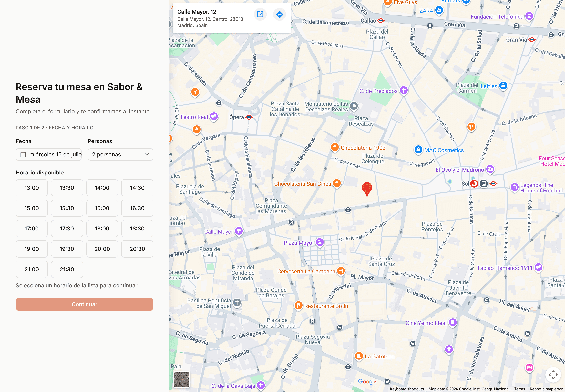Viewport: 565px width, 392px height.
Task: Click Legends: The Home of Football marker
Action: tap(514, 187)
